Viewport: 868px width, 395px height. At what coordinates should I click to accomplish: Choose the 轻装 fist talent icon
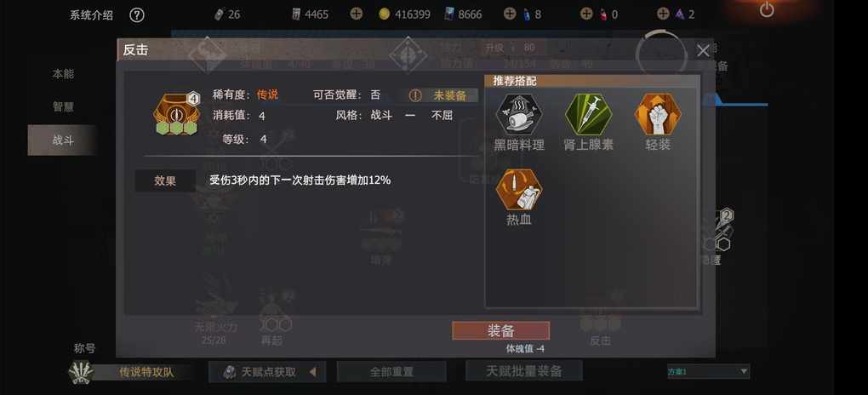658,115
